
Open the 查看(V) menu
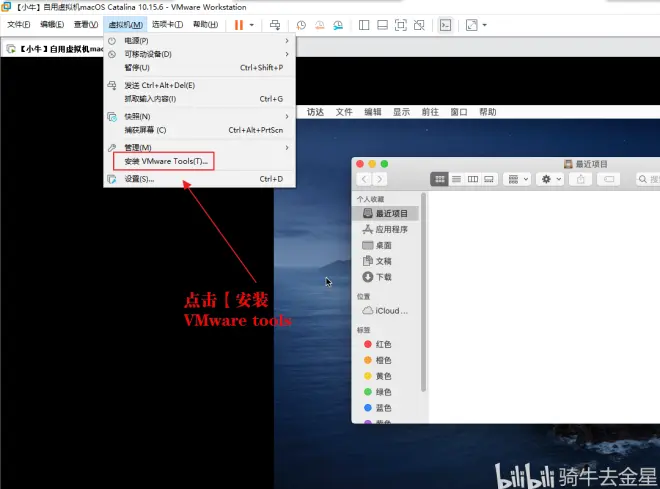[x=86, y=24]
